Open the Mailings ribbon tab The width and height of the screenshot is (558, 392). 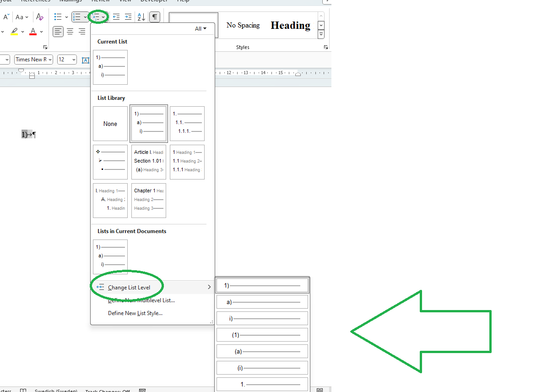tap(70, 1)
